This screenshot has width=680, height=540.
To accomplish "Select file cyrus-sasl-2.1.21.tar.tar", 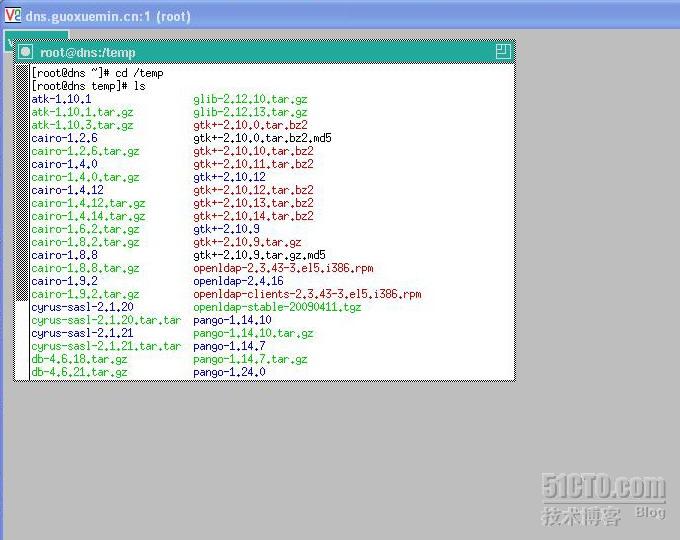I will click(106, 346).
